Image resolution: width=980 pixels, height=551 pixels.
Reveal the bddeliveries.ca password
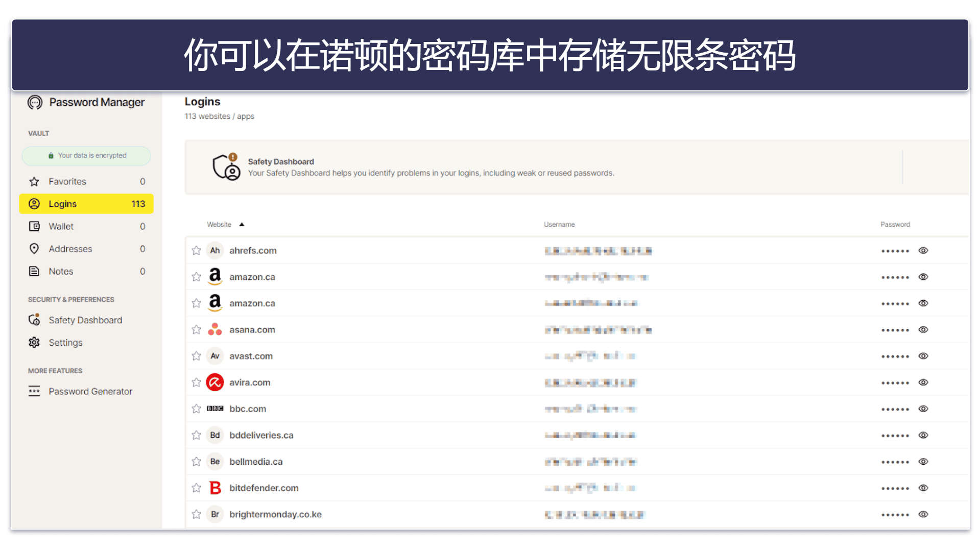tap(923, 436)
